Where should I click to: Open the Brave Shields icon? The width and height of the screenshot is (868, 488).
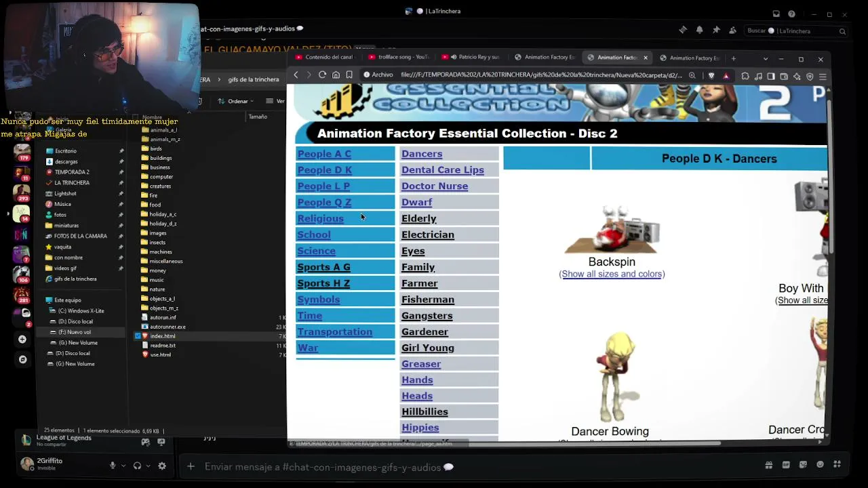(x=711, y=76)
